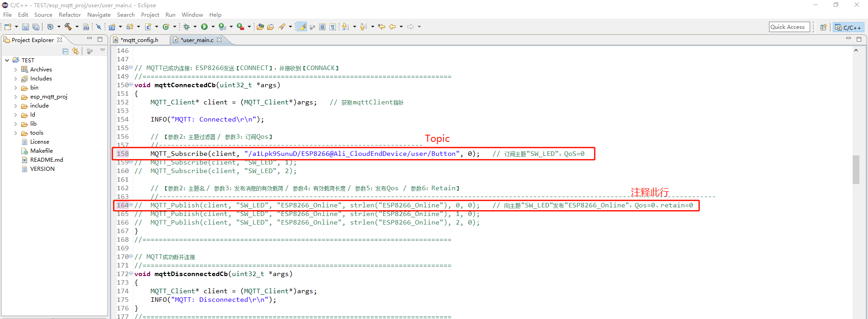Click the Forward navigation arrow
The image size is (868, 319).
410,27
